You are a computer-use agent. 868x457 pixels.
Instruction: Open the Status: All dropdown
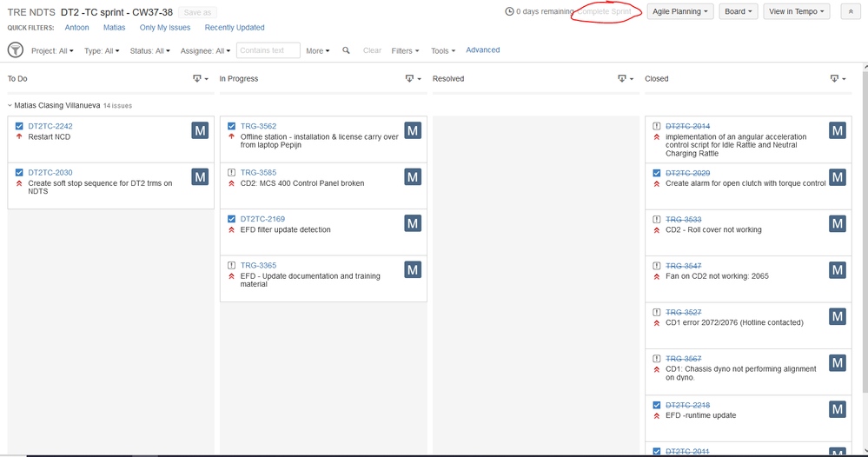(150, 51)
